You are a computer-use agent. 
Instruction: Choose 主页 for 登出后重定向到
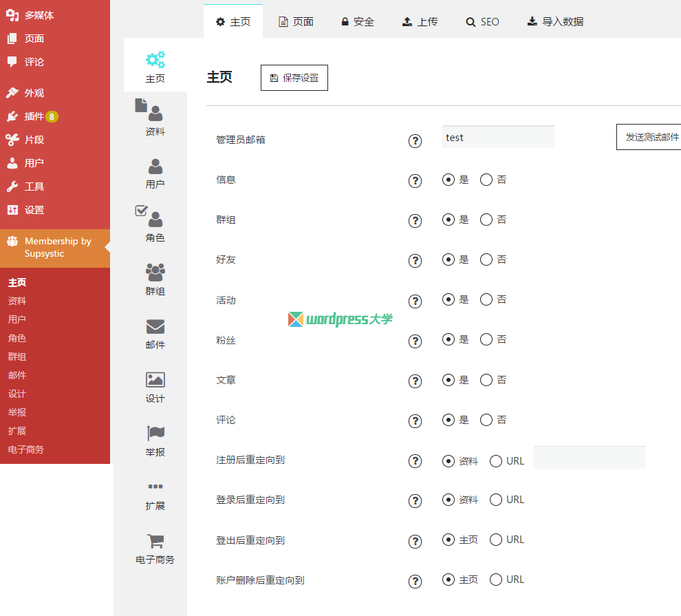tap(448, 540)
